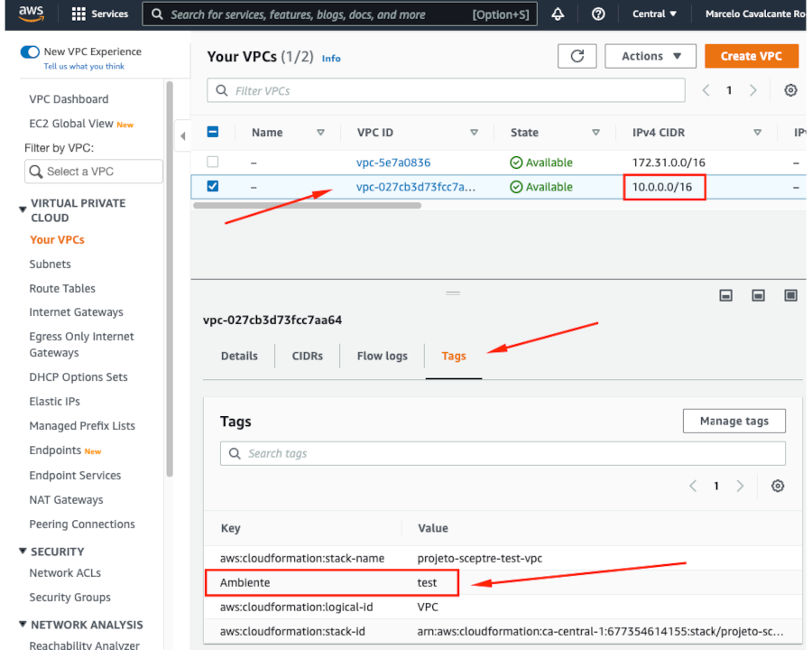Collapse the side navigation arrow
The height and width of the screenshot is (650, 812).
point(182,136)
